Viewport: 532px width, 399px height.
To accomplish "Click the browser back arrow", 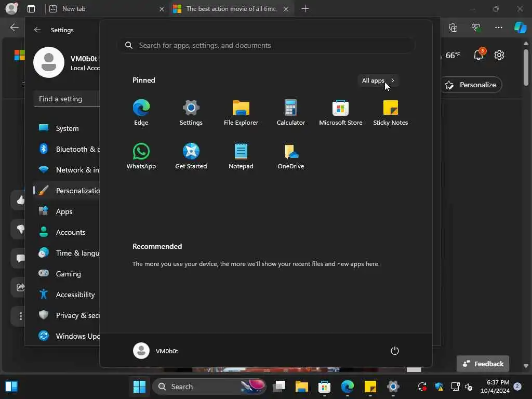I will pos(14,28).
